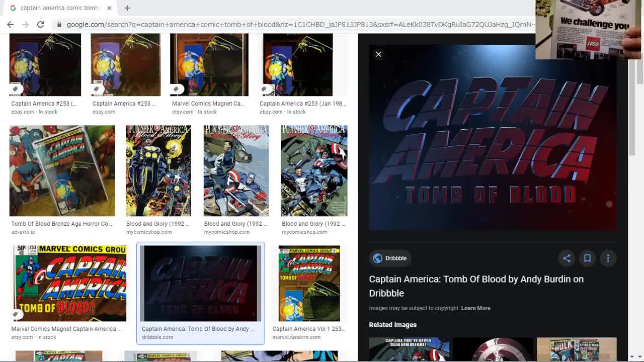Image resolution: width=644 pixels, height=362 pixels.
Task: Click product tag icon on the 50¢ Marvel Magnet thumbnail
Action: pos(16,315)
